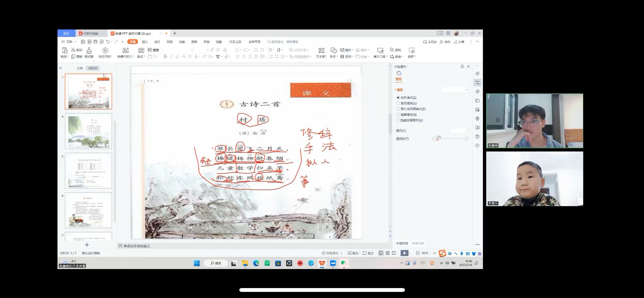This screenshot has height=298, width=644.
Task: Open the Design (设计) ribbon tab
Action: (x=157, y=42)
